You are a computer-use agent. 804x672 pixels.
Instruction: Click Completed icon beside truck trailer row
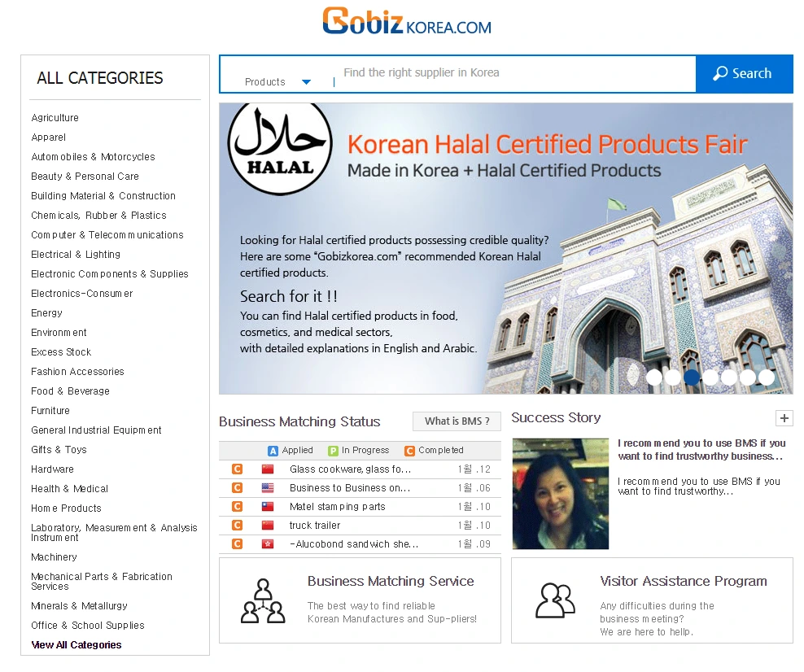tap(237, 526)
